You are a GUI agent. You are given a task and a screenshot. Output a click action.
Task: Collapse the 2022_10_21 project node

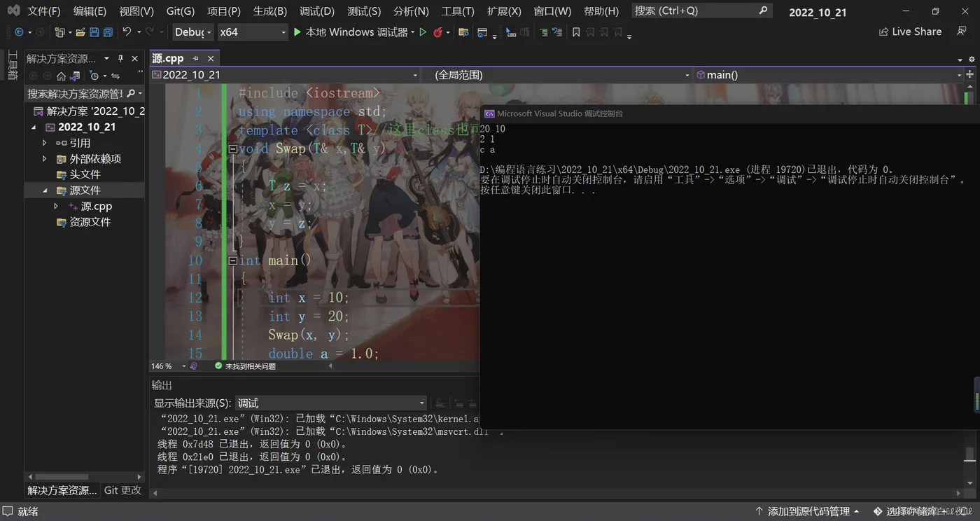(x=34, y=127)
